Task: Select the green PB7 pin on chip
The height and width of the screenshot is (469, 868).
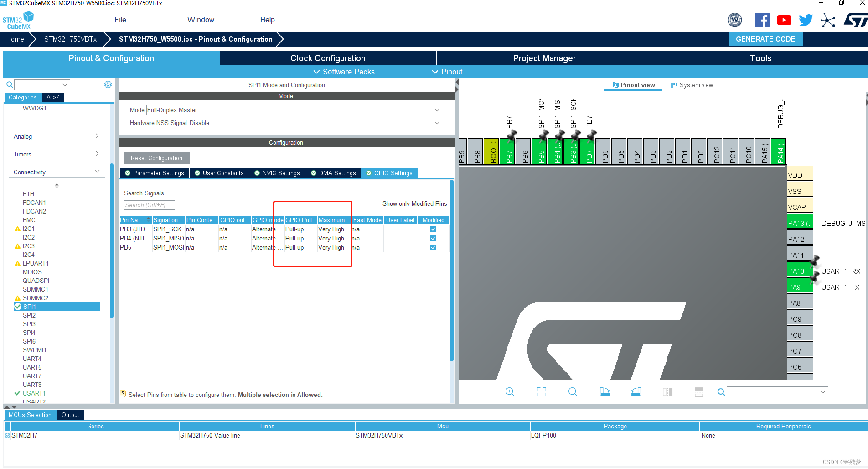Action: pyautogui.click(x=508, y=151)
